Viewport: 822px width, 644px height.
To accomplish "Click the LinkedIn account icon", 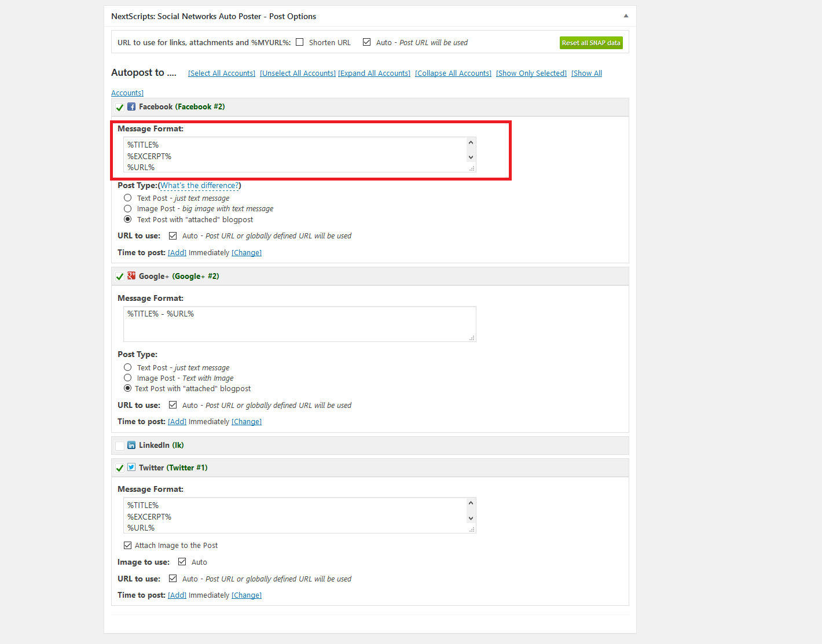I will pos(131,445).
